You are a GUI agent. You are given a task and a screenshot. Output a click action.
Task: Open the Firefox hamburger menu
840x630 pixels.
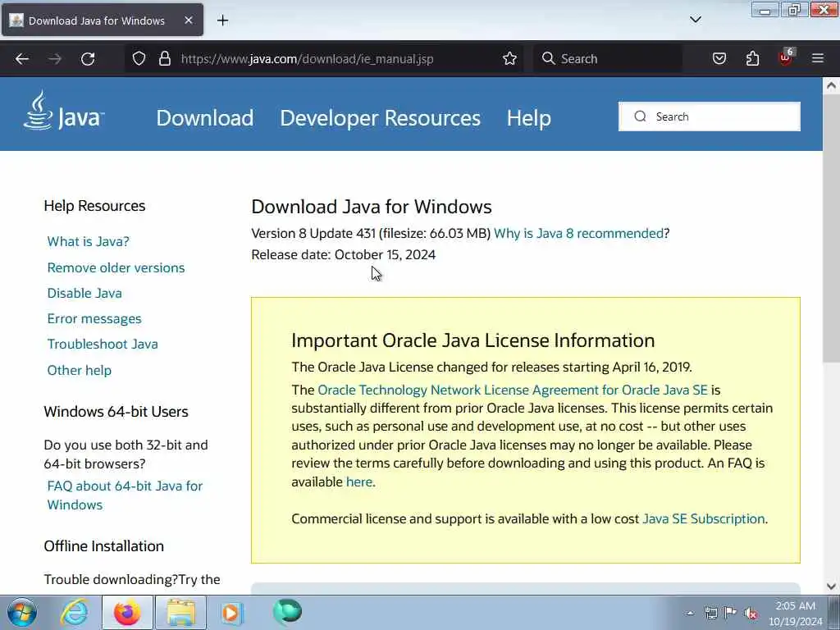pyautogui.click(x=818, y=58)
